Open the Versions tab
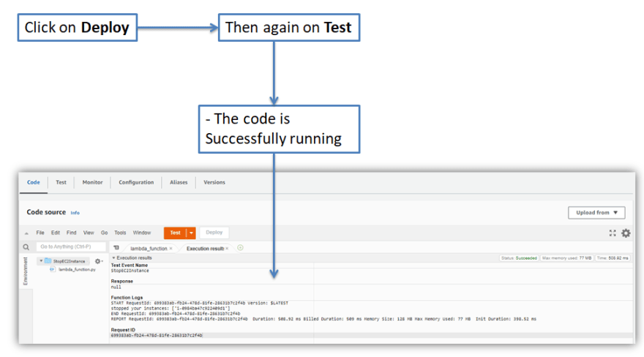This screenshot has width=644, height=357. click(214, 182)
